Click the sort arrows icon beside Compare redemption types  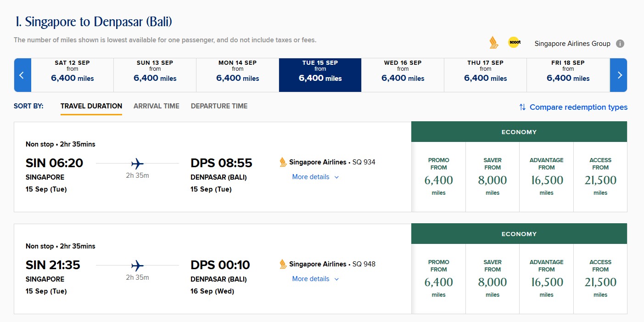coord(522,107)
